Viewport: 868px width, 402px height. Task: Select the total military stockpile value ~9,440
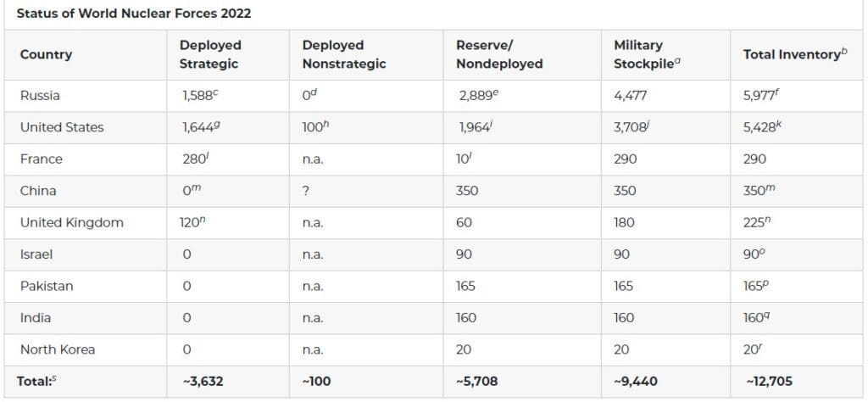(637, 382)
